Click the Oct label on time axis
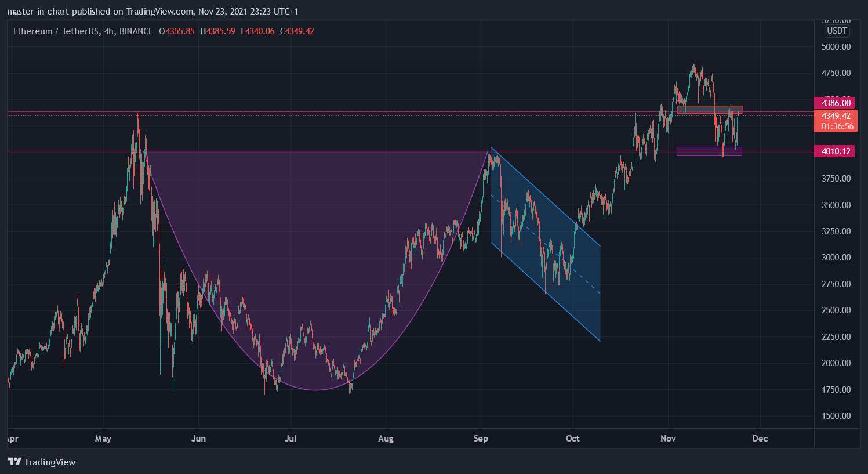This screenshot has height=474, width=868. click(x=573, y=439)
